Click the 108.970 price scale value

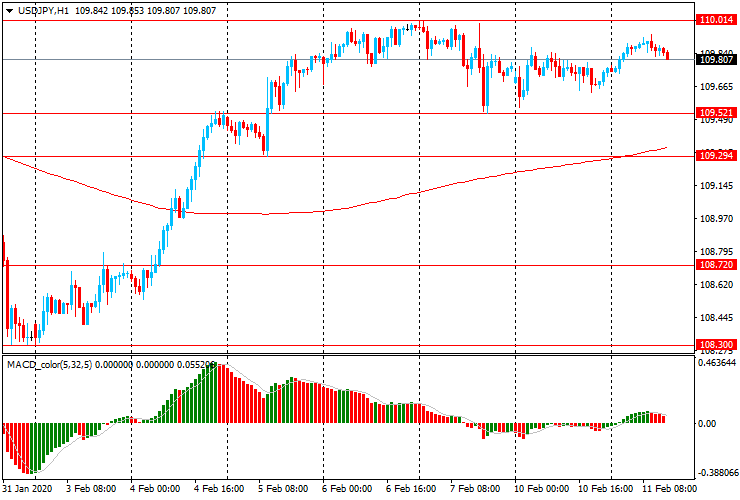tap(716, 219)
